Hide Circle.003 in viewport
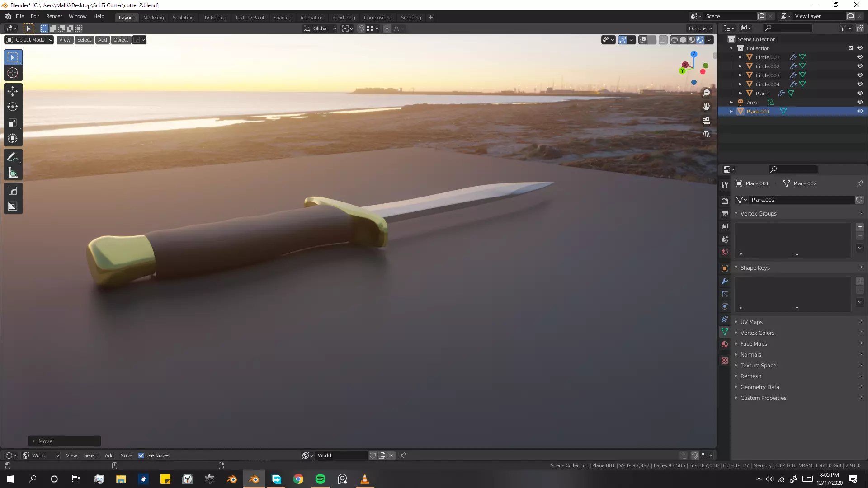 point(860,75)
